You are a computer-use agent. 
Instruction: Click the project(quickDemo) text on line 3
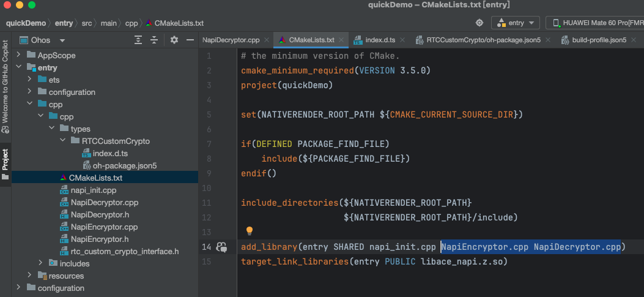(x=287, y=85)
